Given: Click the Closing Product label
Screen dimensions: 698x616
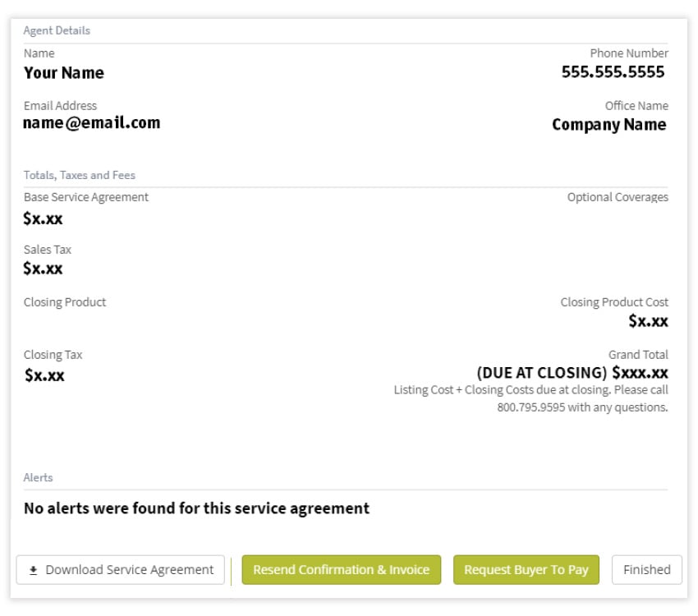Looking at the screenshot, I should coord(65,302).
